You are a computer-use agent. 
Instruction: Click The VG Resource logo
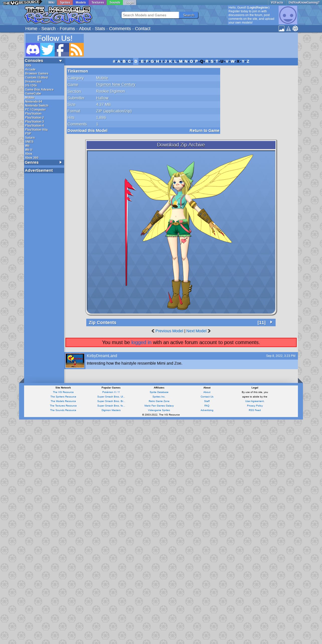tap(22, 3)
